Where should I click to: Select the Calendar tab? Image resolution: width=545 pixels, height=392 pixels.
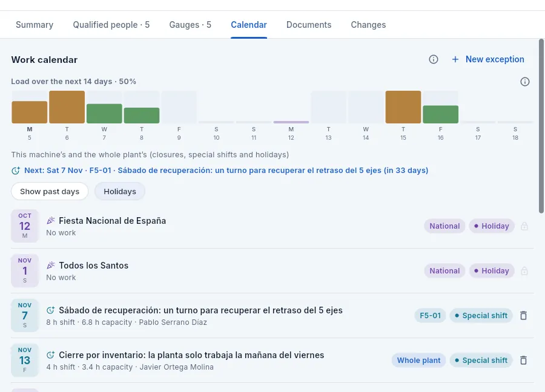click(x=249, y=25)
